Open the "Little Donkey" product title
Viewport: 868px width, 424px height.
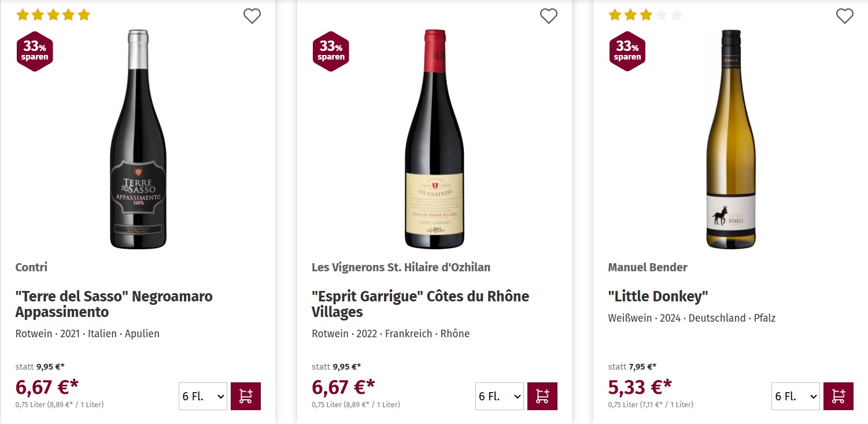[658, 297]
